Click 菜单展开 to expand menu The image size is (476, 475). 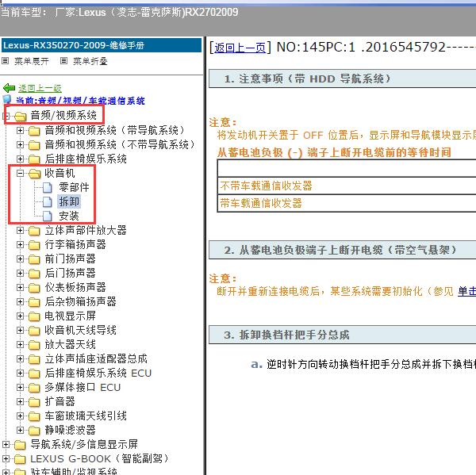32,61
